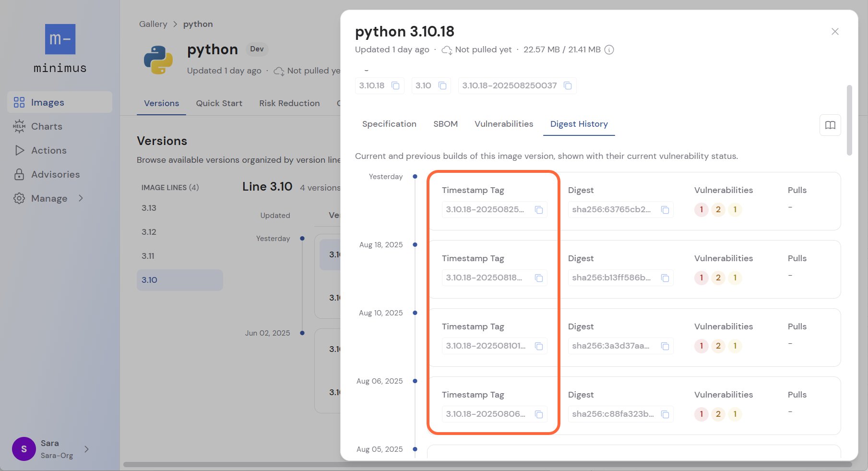The width and height of the screenshot is (868, 471).
Task: Select image line 3.12
Action: [x=180, y=232]
